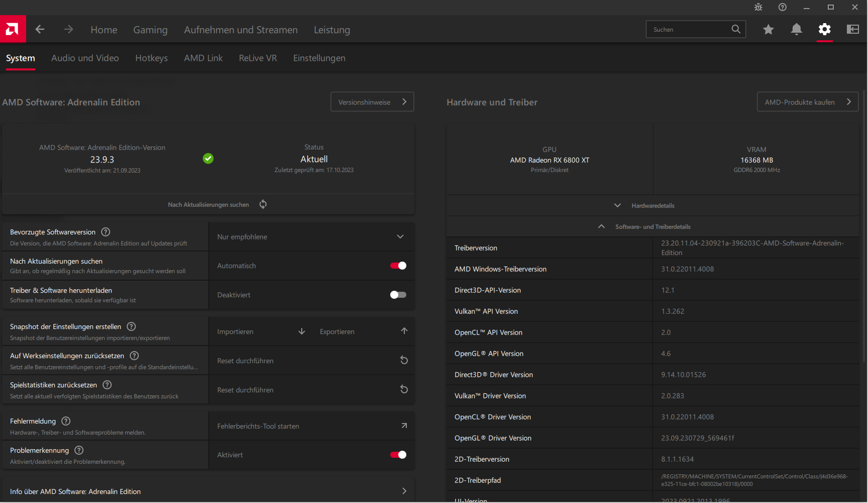Click 2D-Treiberversion value 8.1.1.1634
Screen dimensions: 868x503
[677, 459]
